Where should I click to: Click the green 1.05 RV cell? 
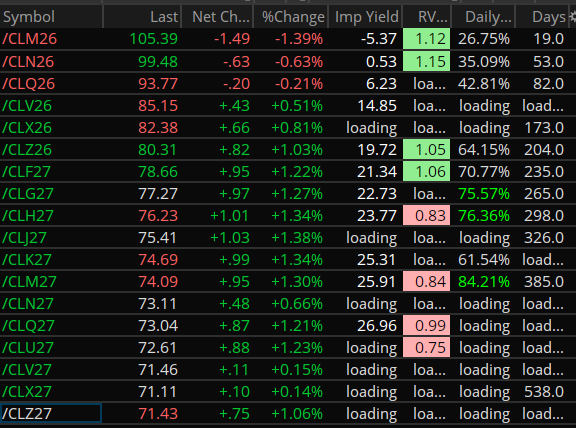(426, 150)
